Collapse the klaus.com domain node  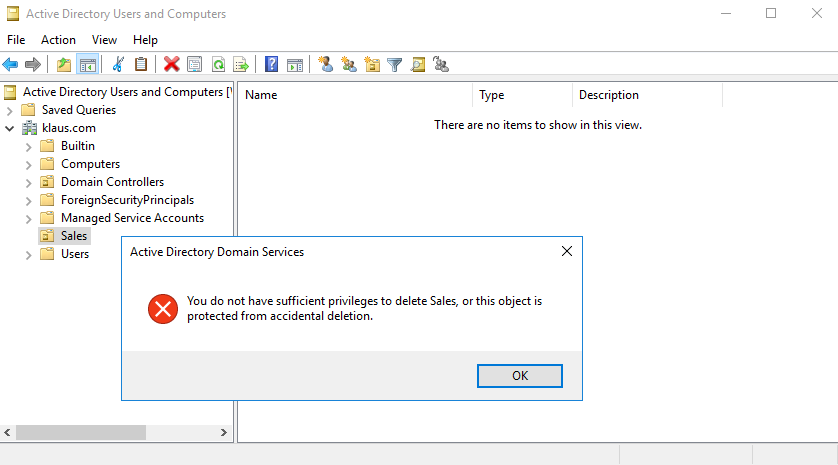point(10,128)
